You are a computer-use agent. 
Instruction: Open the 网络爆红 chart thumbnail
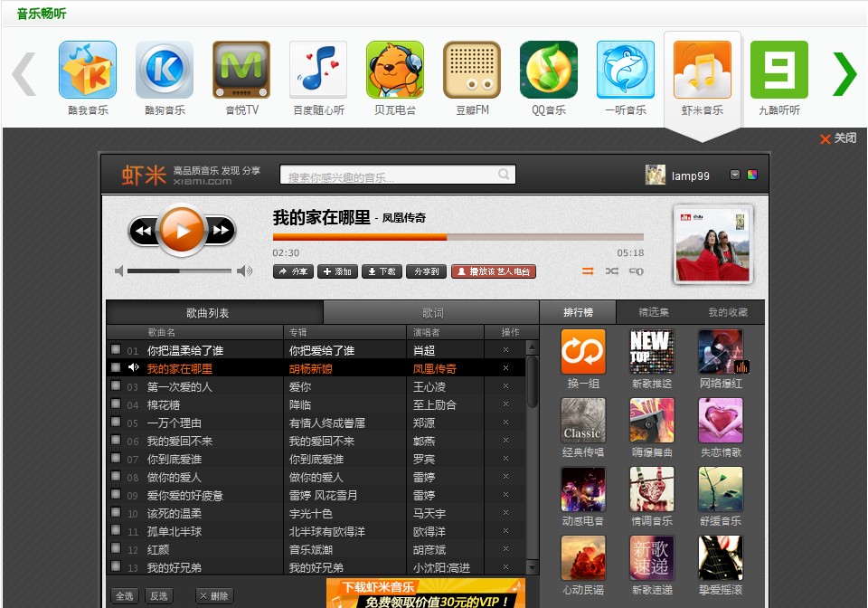click(x=721, y=352)
